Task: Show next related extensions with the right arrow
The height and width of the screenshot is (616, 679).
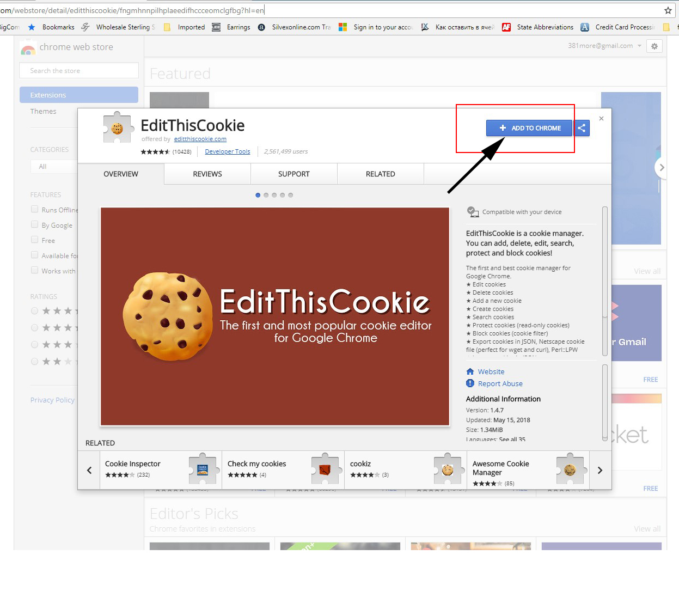Action: 600,470
